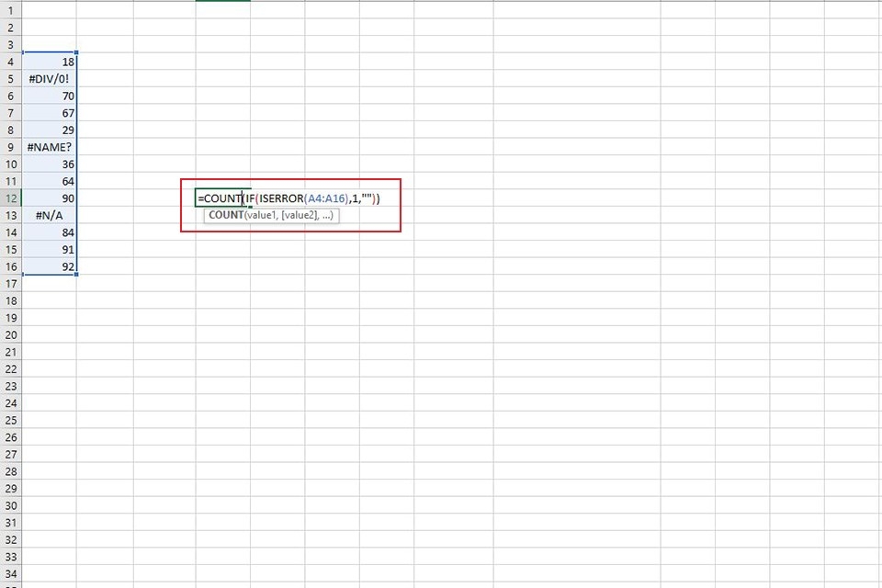Screen dimensions: 882x588
Task: Select row 25 header
Action: point(11,420)
